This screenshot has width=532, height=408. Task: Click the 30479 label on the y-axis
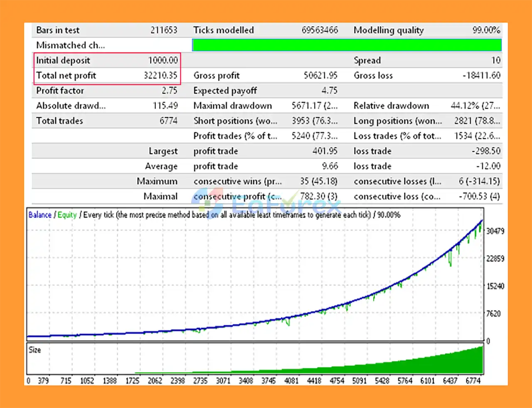[495, 231]
